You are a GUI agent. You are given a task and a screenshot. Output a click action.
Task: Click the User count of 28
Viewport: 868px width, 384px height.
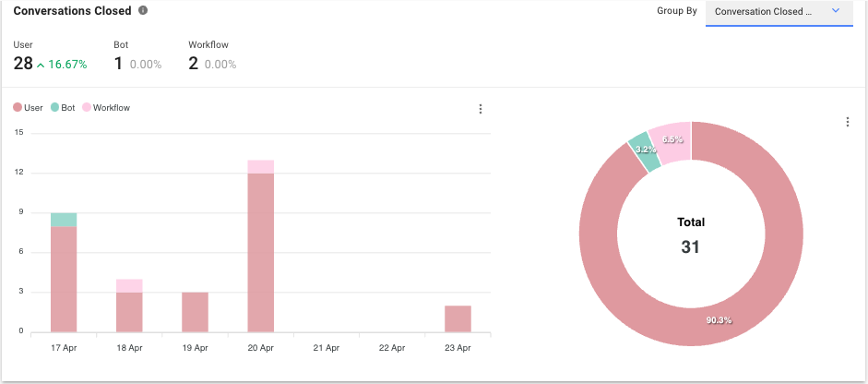(x=23, y=64)
